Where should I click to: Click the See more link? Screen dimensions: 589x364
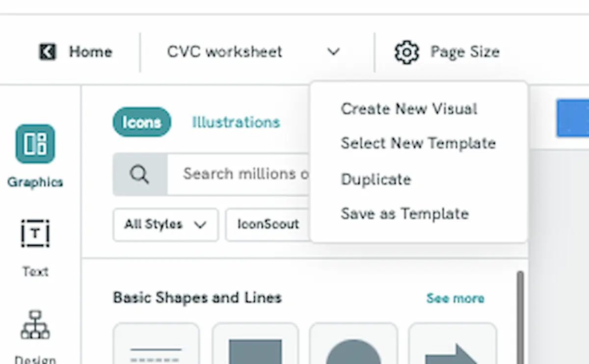[x=455, y=298]
